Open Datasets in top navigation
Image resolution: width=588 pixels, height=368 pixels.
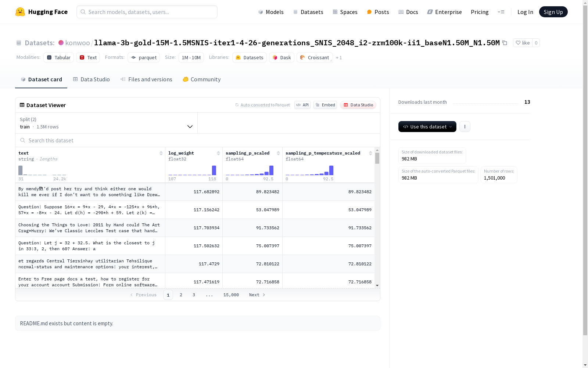pyautogui.click(x=308, y=12)
